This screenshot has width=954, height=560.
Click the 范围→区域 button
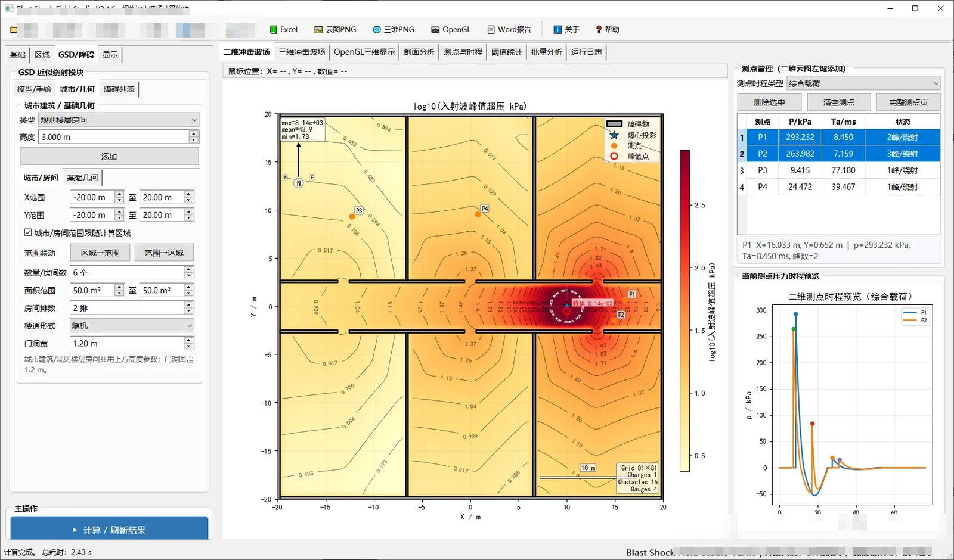pyautogui.click(x=164, y=253)
